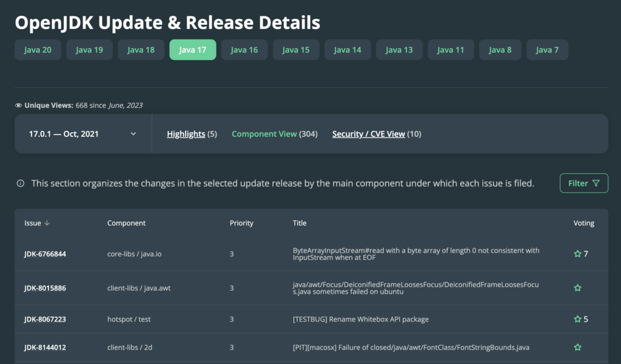The image size is (621, 364).
Task: Click the Voting column header
Action: 584,223
